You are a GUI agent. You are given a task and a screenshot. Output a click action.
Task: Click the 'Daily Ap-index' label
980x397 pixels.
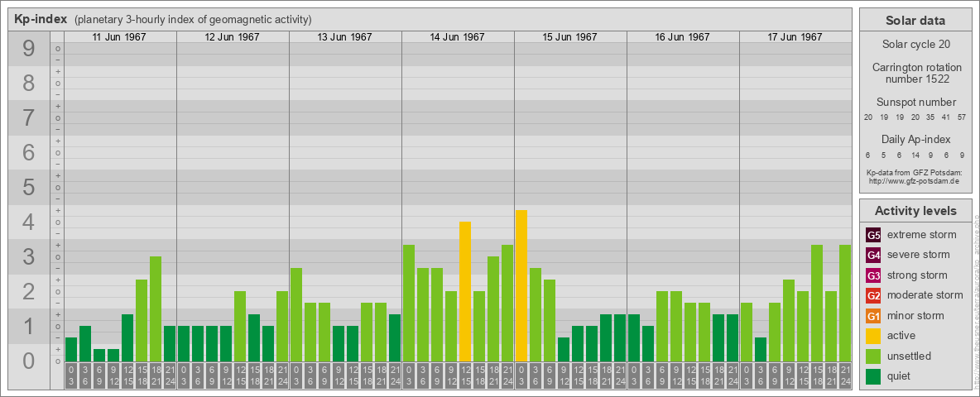point(916,139)
